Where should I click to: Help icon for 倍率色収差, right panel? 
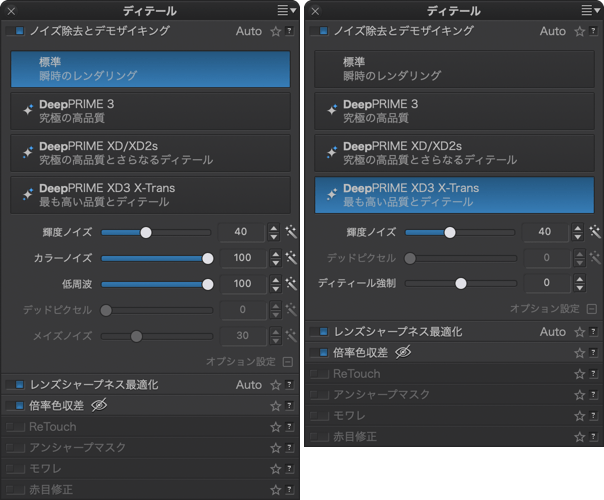click(593, 352)
